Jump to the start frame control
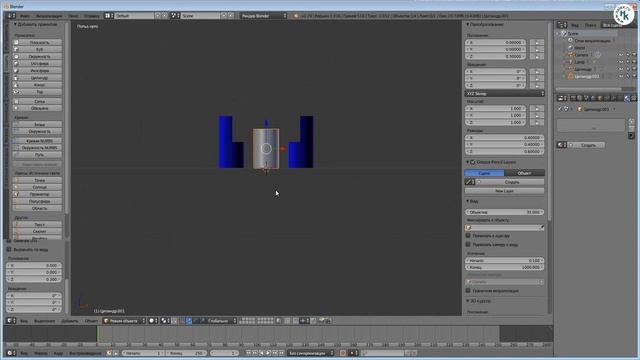The width and height of the screenshot is (640, 360). click(x=248, y=353)
